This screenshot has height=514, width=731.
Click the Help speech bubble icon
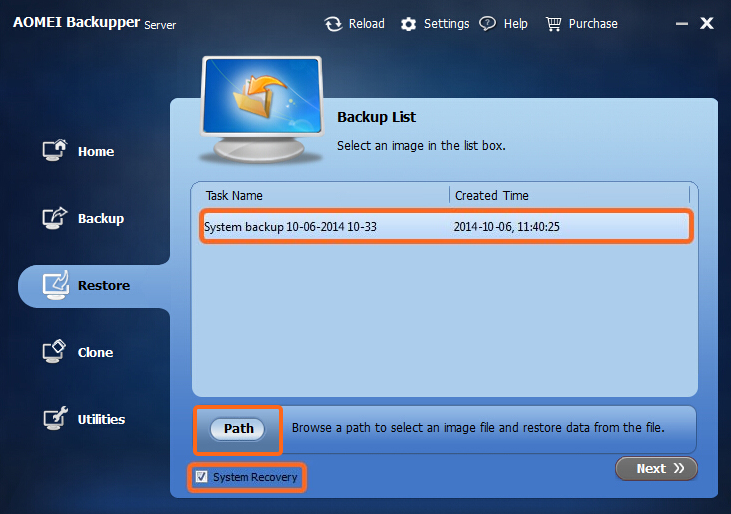coord(488,24)
